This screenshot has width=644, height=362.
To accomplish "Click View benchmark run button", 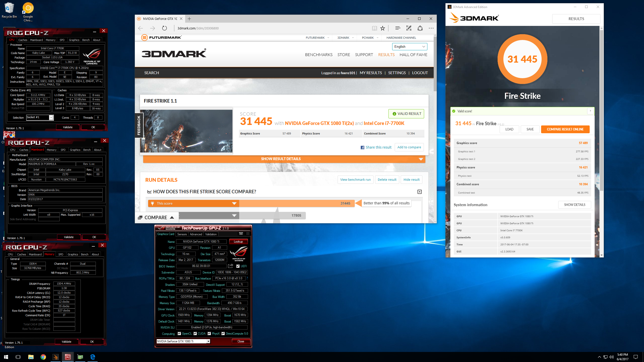I will (x=355, y=179).
